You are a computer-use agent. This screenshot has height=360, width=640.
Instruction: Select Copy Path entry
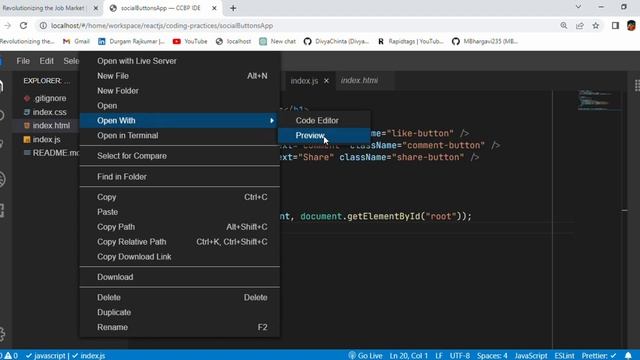[x=180, y=227]
